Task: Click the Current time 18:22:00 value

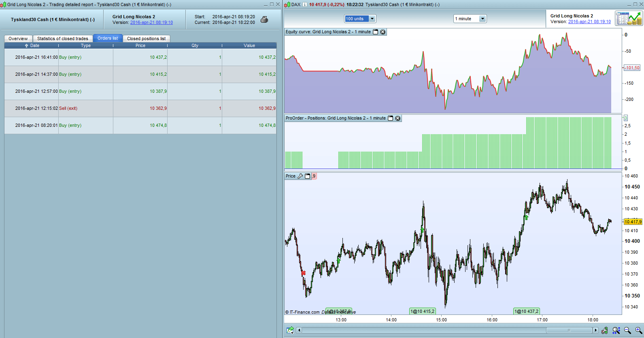Action: [234, 22]
